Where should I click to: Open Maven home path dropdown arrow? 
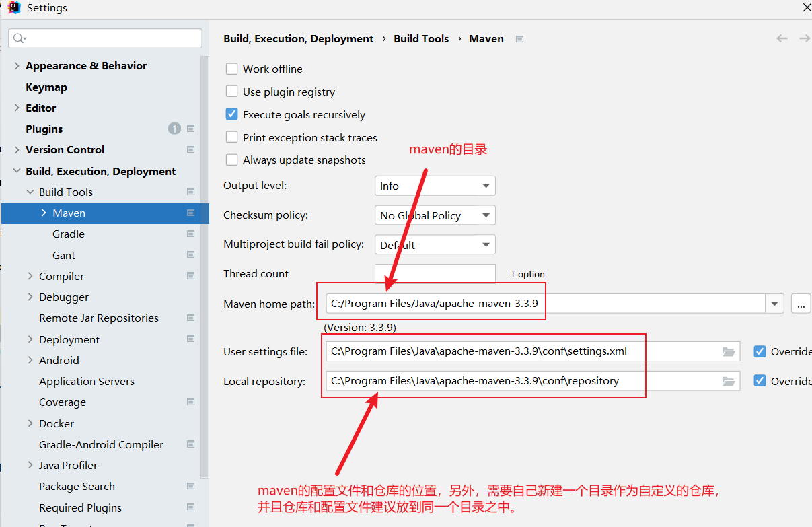pos(775,304)
